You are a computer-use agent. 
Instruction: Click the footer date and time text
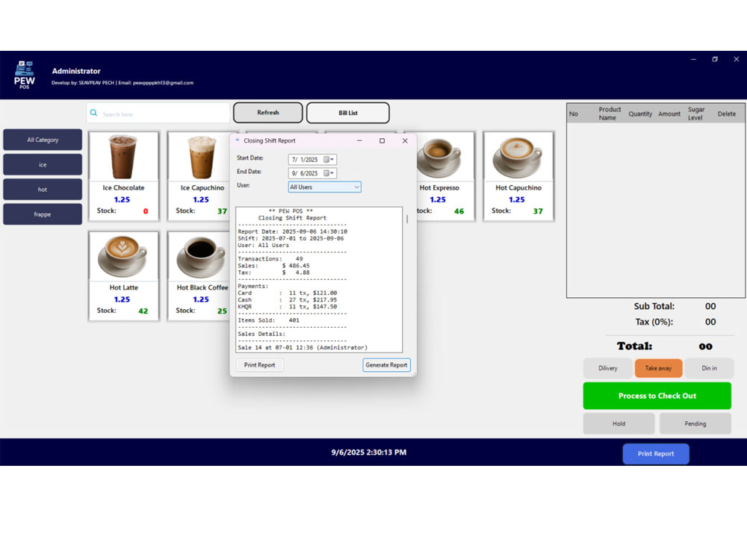[369, 452]
